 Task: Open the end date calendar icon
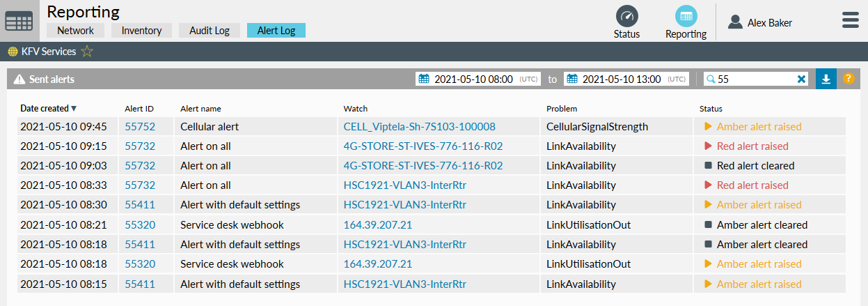point(572,79)
